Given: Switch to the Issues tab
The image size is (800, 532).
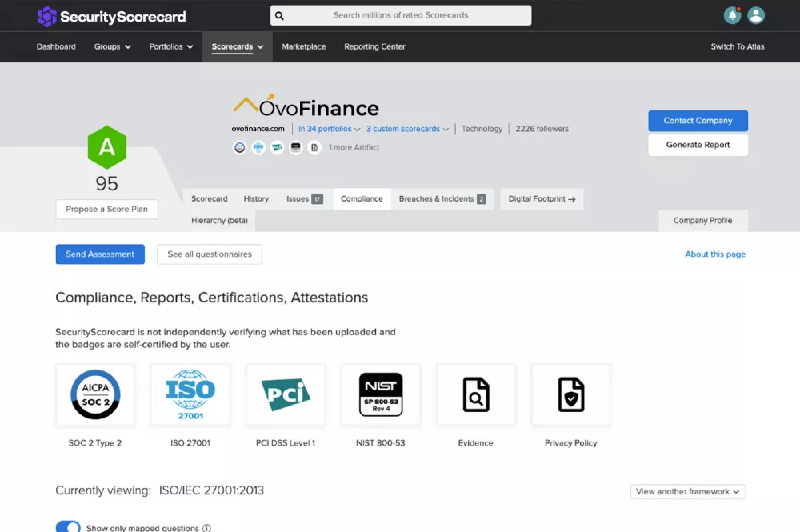Looking at the screenshot, I should pyautogui.click(x=305, y=199).
